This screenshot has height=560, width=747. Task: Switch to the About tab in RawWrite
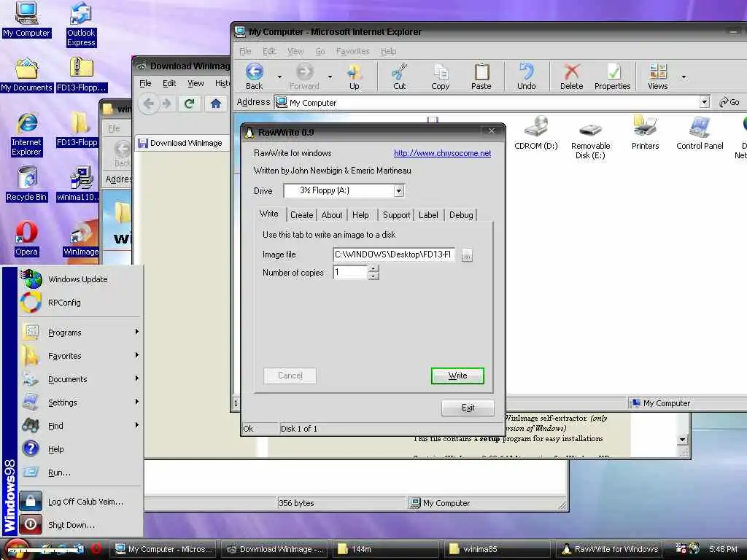click(332, 215)
